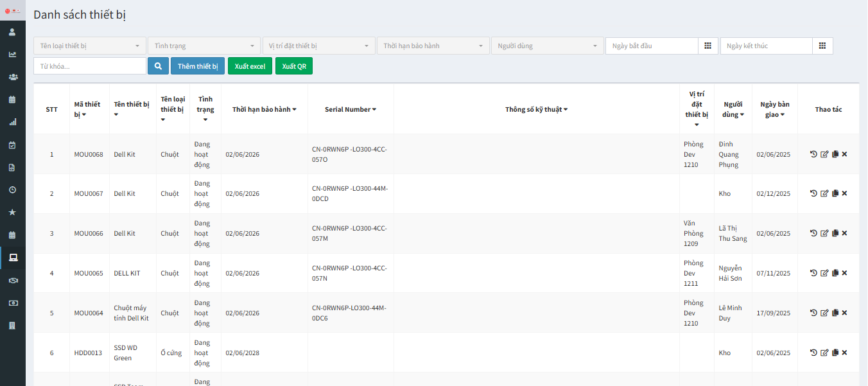Edit device MOU0067 with pencil icon

point(824,193)
